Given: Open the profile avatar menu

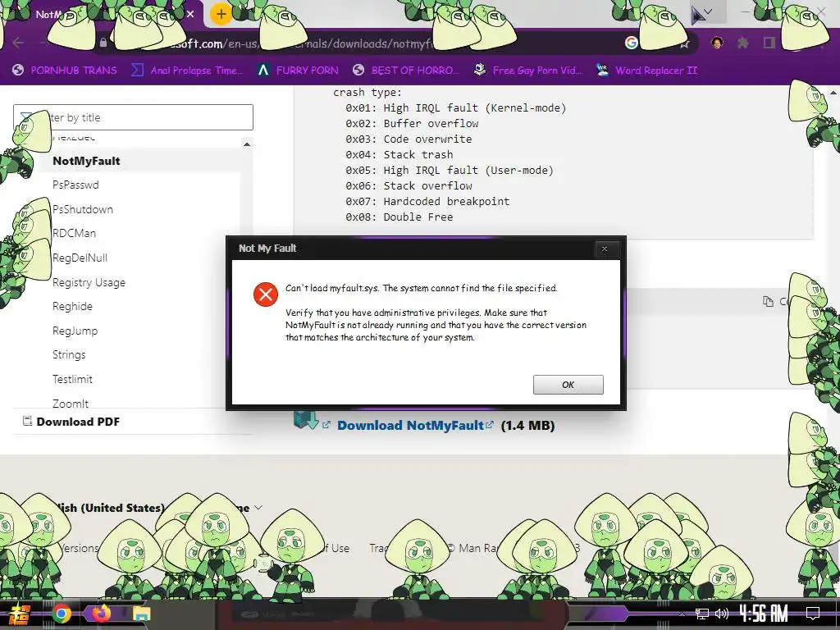Looking at the screenshot, I should pos(717,43).
